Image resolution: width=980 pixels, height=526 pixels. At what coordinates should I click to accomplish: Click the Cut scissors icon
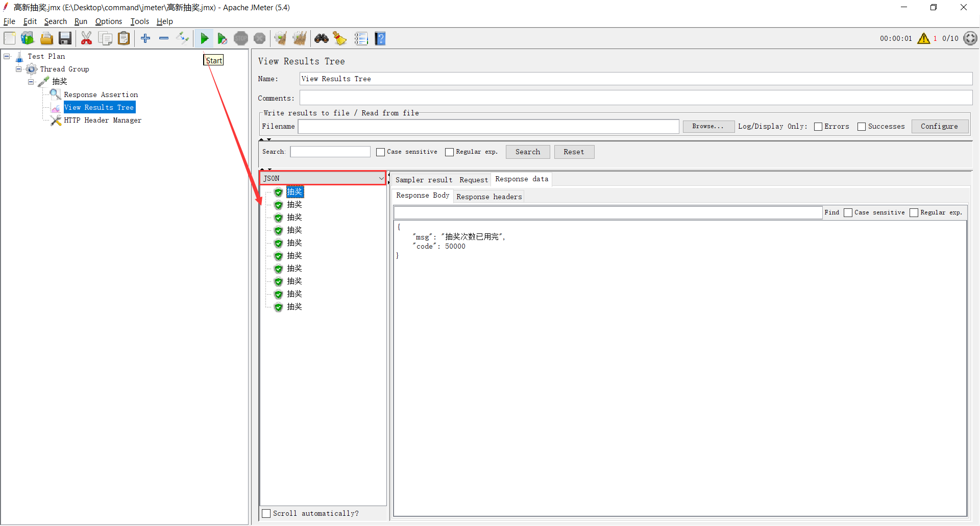point(87,38)
